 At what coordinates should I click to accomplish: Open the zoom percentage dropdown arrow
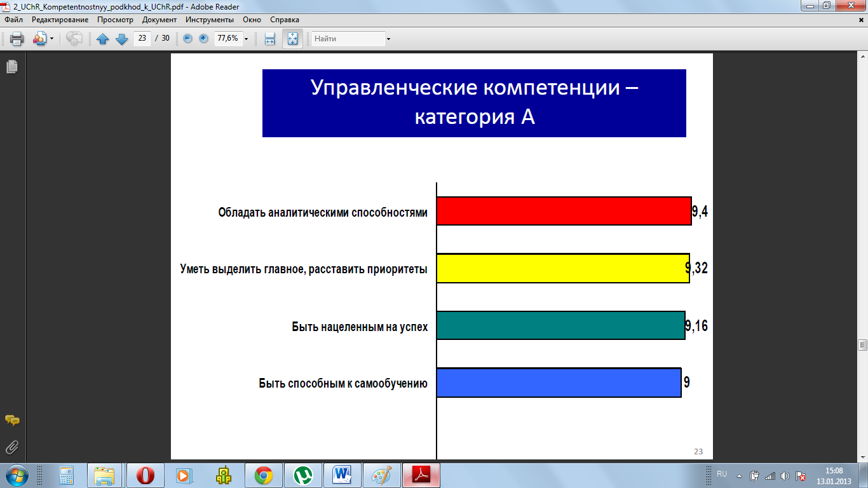tap(246, 39)
